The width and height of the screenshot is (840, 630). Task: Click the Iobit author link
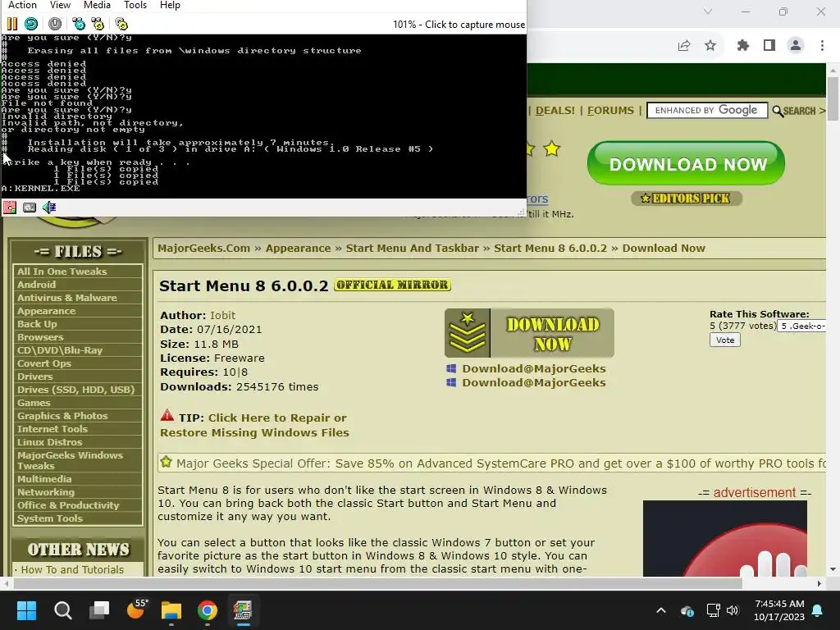(222, 315)
